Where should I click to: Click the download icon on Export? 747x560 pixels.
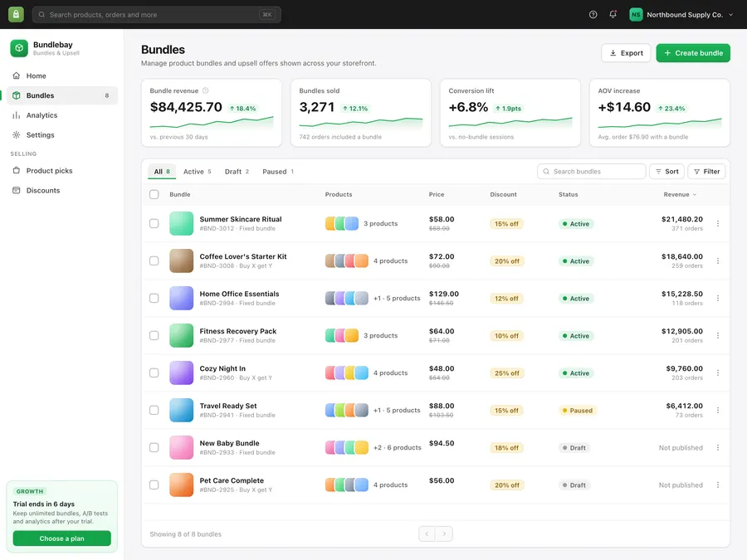coord(613,53)
